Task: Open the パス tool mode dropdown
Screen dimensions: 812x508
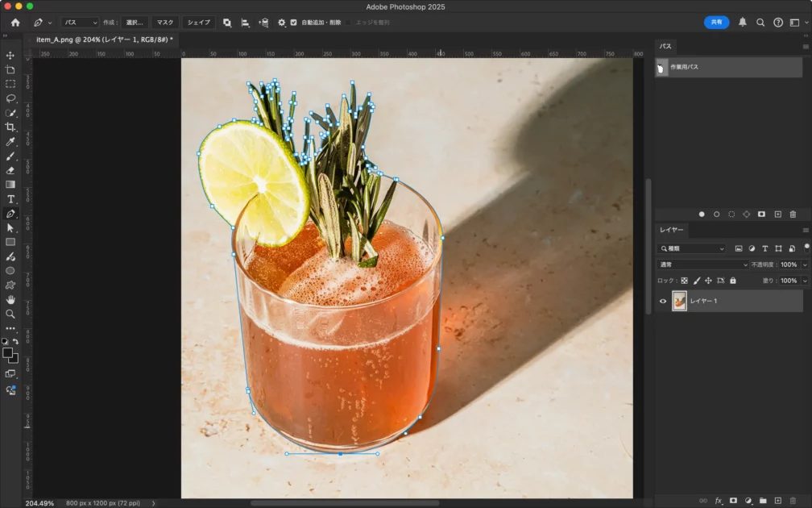Action: [80, 23]
